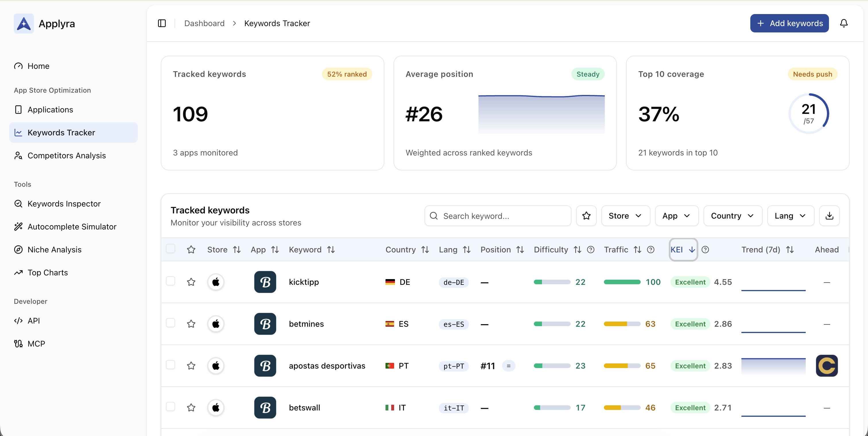The width and height of the screenshot is (868, 436).
Task: Star the betmines keyword row
Action: pos(191,324)
